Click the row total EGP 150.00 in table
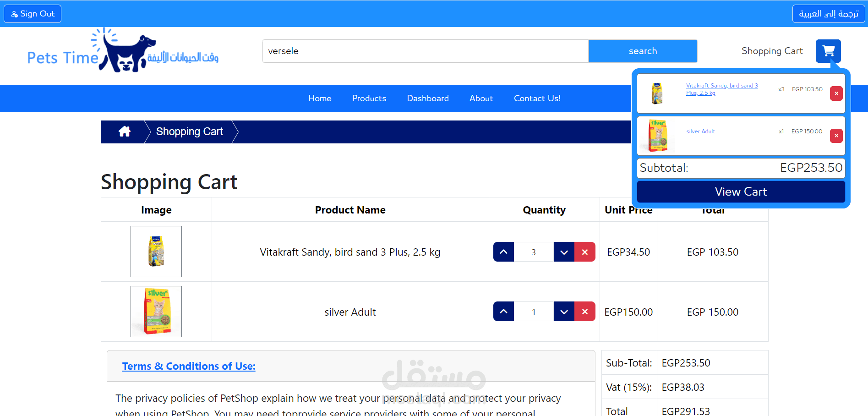The width and height of the screenshot is (868, 416). pyautogui.click(x=713, y=312)
